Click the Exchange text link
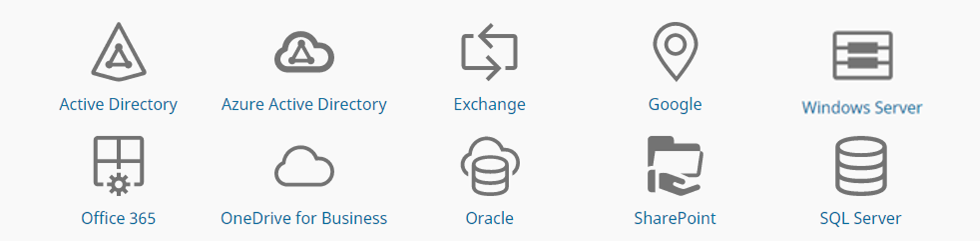The image size is (980, 241). 489,104
